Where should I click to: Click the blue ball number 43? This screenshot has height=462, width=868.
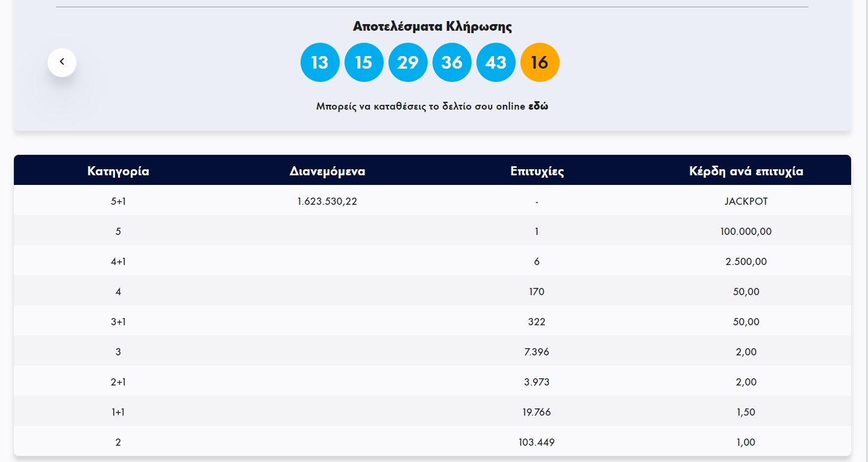tap(496, 62)
